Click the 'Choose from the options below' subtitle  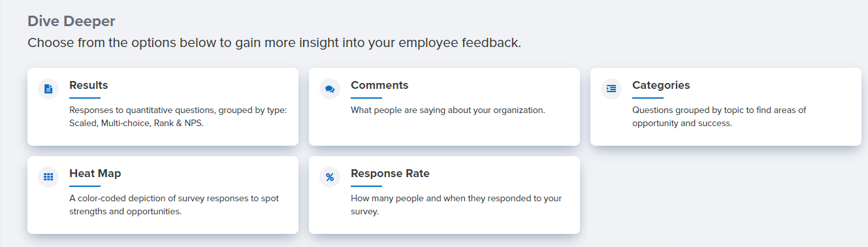tap(274, 43)
